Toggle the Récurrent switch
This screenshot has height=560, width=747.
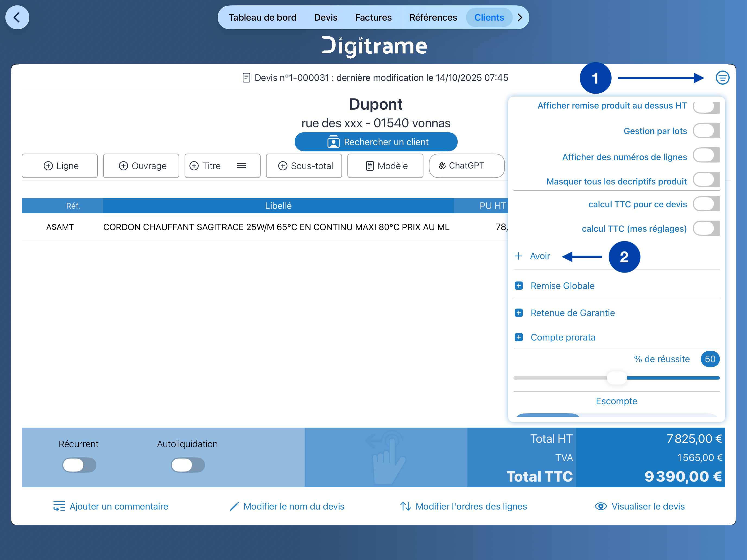[x=79, y=465]
